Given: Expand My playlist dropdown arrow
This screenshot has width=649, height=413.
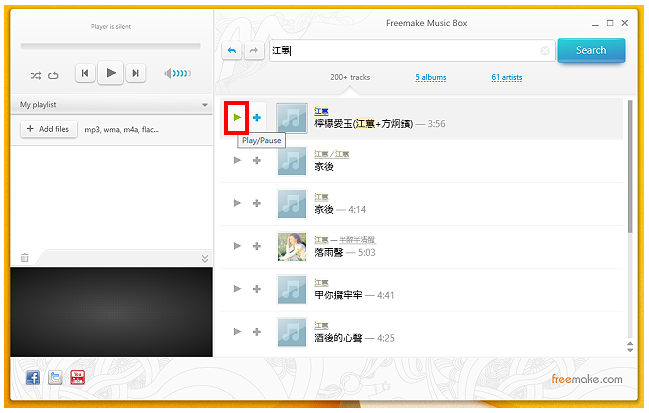Looking at the screenshot, I should pos(204,105).
